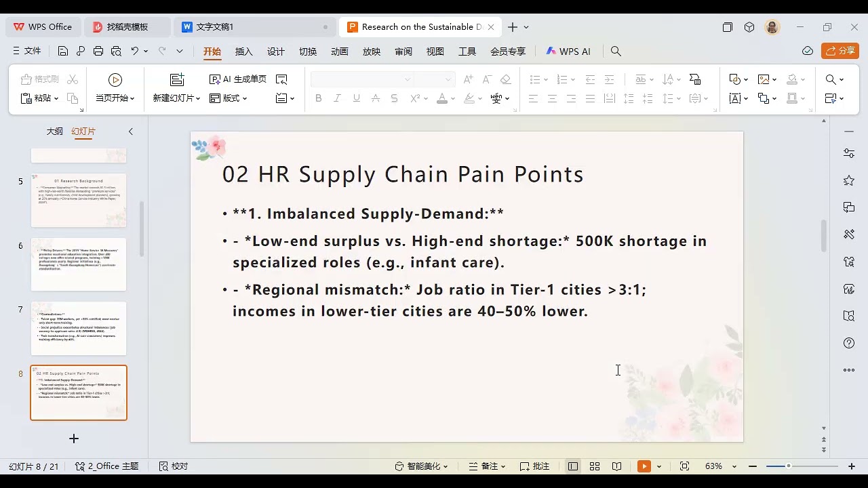
Task: Click the 备注 notes button
Action: coord(487,466)
